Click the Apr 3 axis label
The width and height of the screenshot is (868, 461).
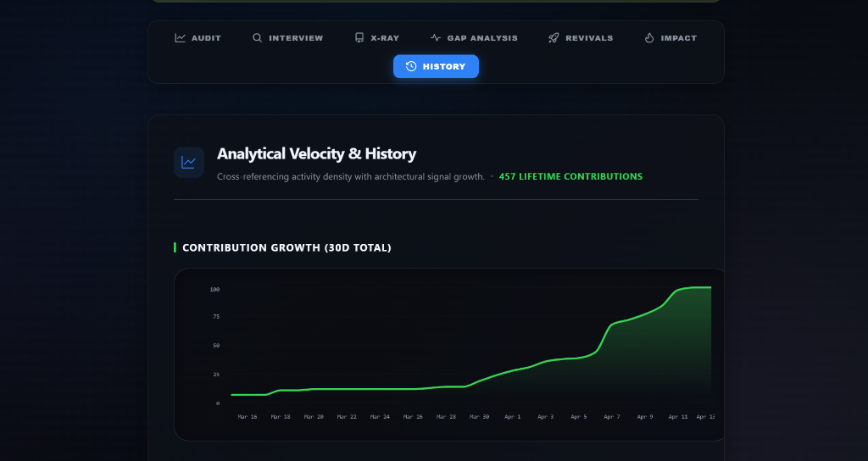coord(545,417)
